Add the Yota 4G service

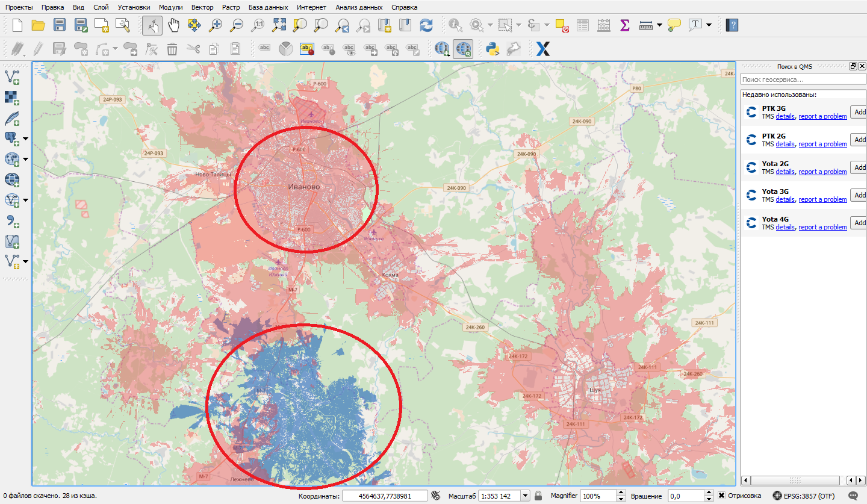(x=859, y=222)
